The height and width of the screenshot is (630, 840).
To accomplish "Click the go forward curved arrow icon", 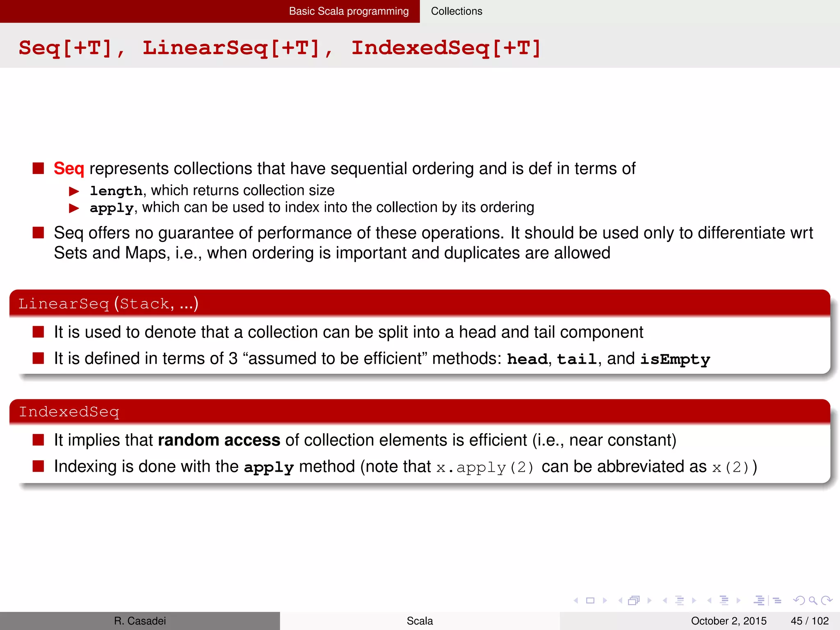I will coord(826,600).
